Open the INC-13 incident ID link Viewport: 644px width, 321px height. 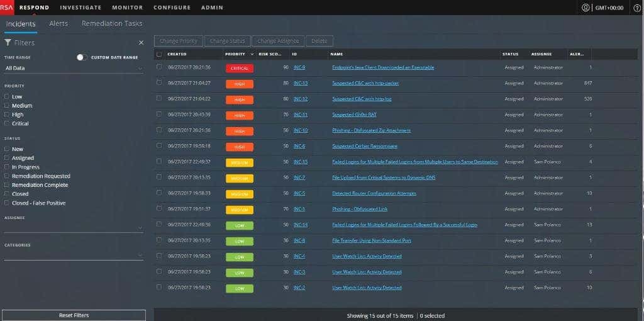click(300, 83)
